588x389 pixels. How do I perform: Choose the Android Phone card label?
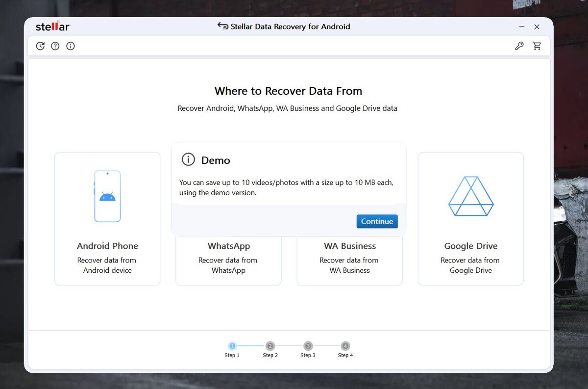point(107,246)
